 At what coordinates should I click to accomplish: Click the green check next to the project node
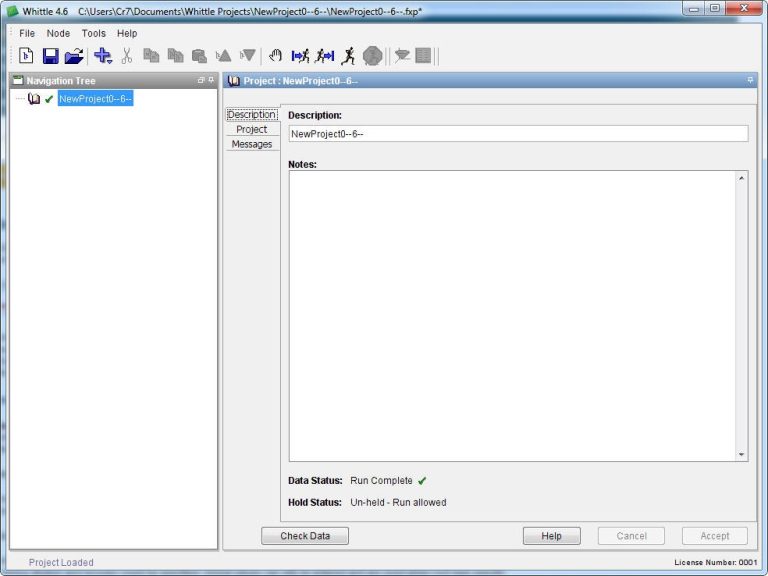coord(48,99)
